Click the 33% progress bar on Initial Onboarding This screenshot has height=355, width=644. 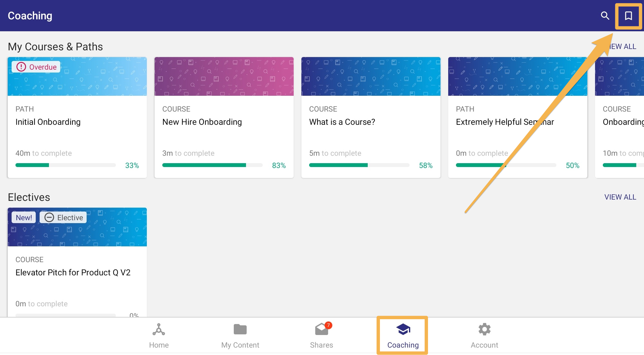point(66,165)
